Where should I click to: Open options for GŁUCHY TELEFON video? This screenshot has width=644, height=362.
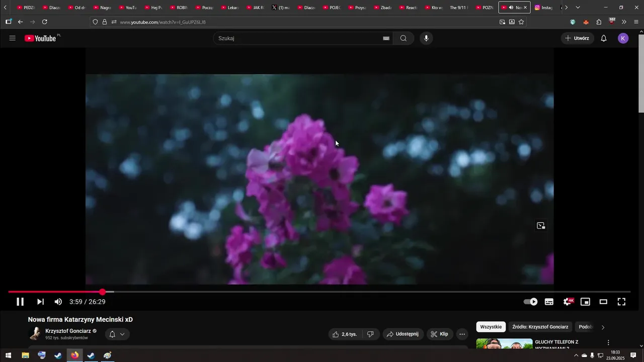click(608, 343)
